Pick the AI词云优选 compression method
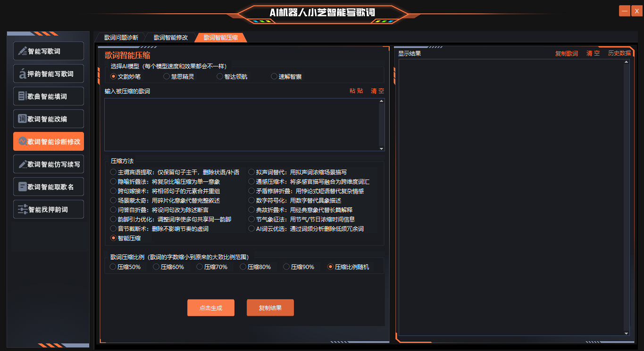This screenshot has width=644, height=351. pos(251,229)
